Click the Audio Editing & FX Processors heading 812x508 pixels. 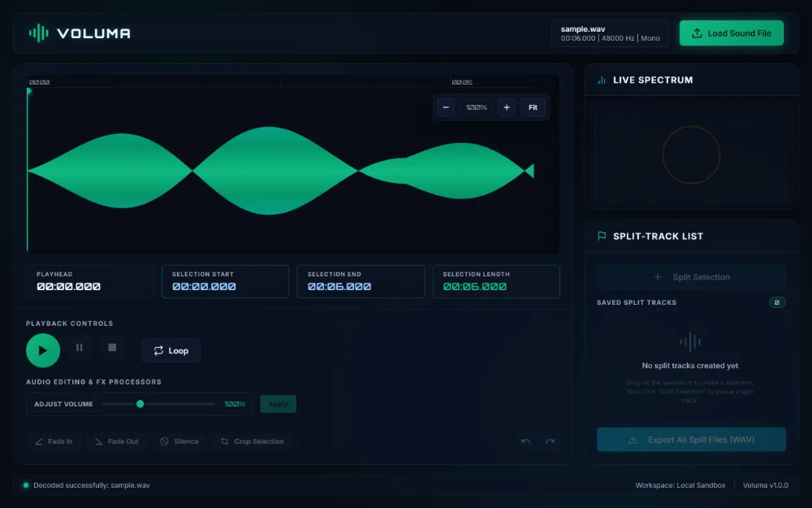pos(93,382)
